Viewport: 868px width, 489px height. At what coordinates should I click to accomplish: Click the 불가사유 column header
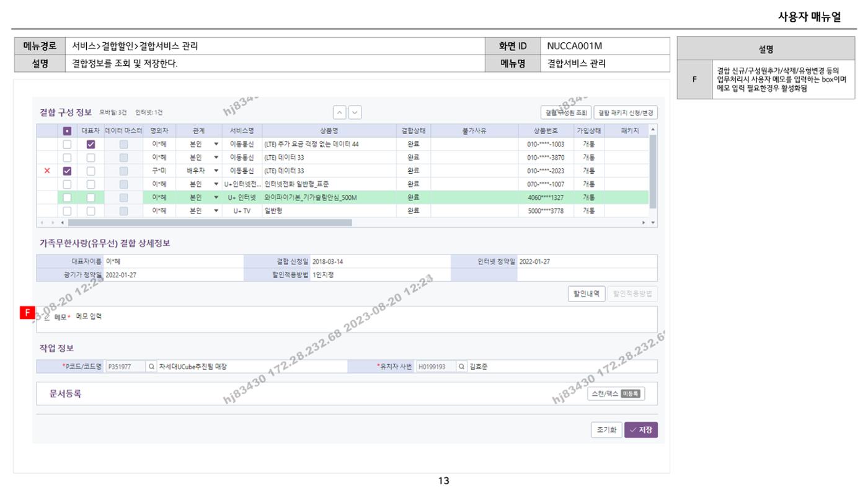pos(474,131)
